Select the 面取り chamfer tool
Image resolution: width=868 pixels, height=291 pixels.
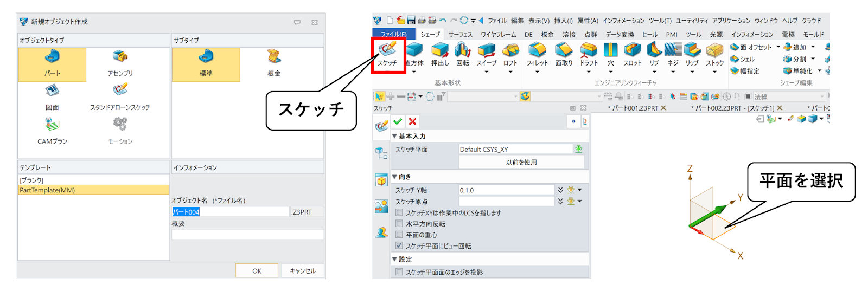pos(564,54)
